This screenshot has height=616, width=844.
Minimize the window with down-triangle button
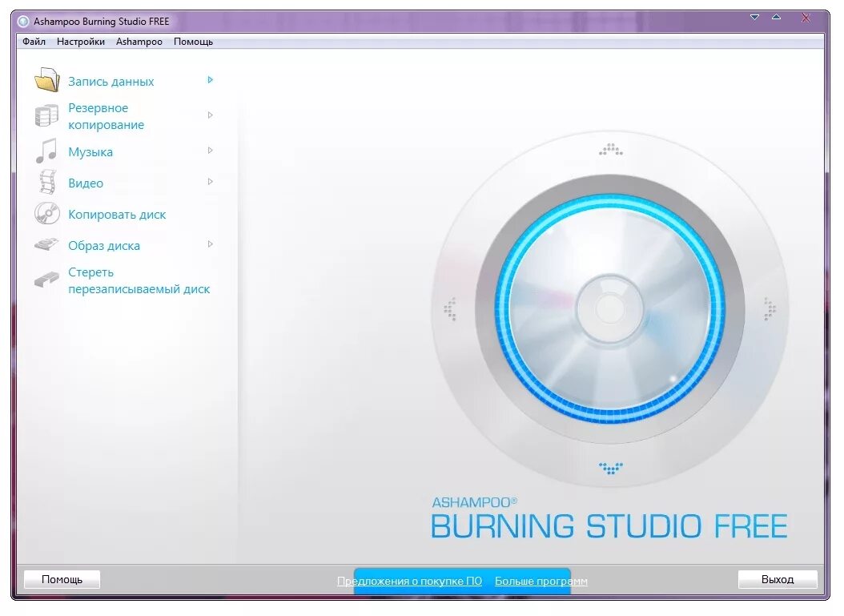tap(754, 18)
